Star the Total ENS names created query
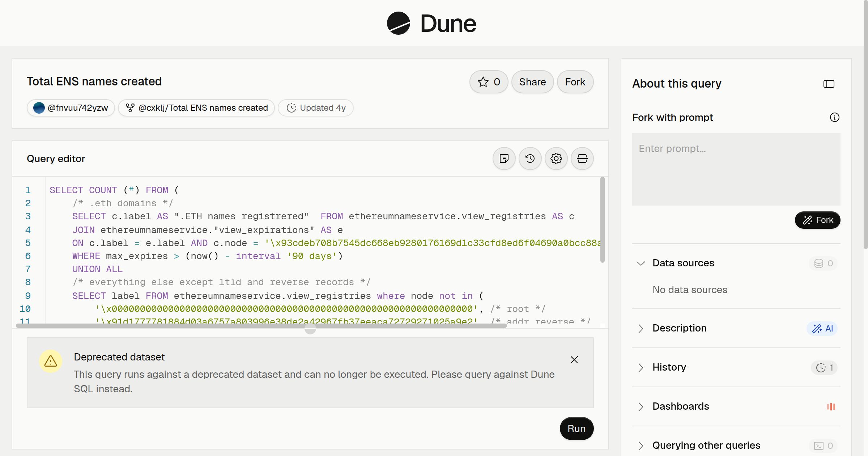Image resolution: width=868 pixels, height=456 pixels. 489,82
